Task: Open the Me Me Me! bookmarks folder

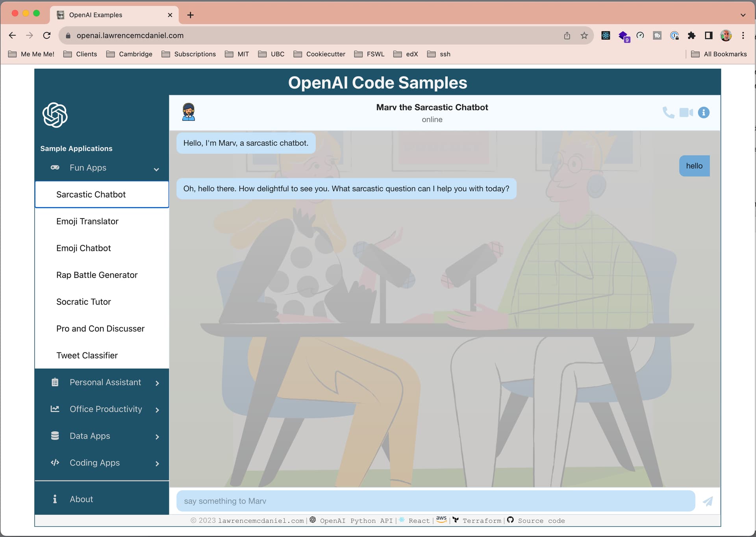Action: coord(31,54)
